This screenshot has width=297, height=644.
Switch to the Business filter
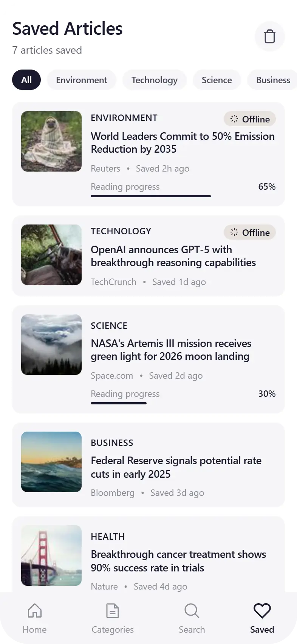pyautogui.click(x=273, y=80)
